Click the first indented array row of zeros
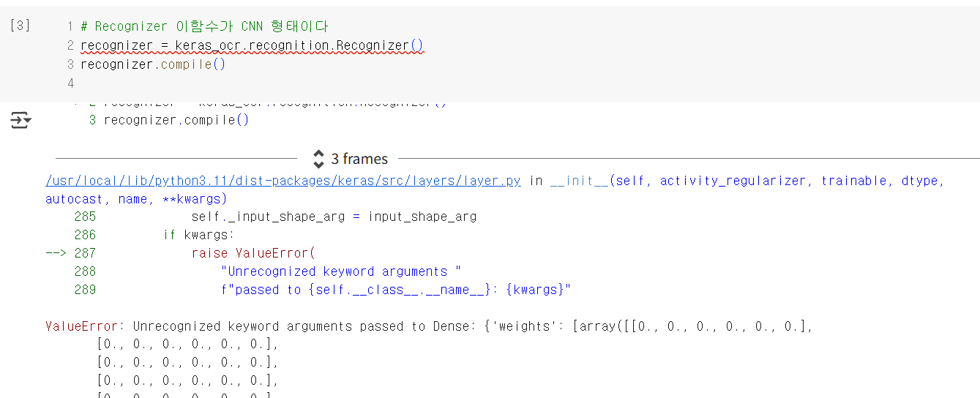The height and width of the screenshot is (398, 980). point(187,344)
